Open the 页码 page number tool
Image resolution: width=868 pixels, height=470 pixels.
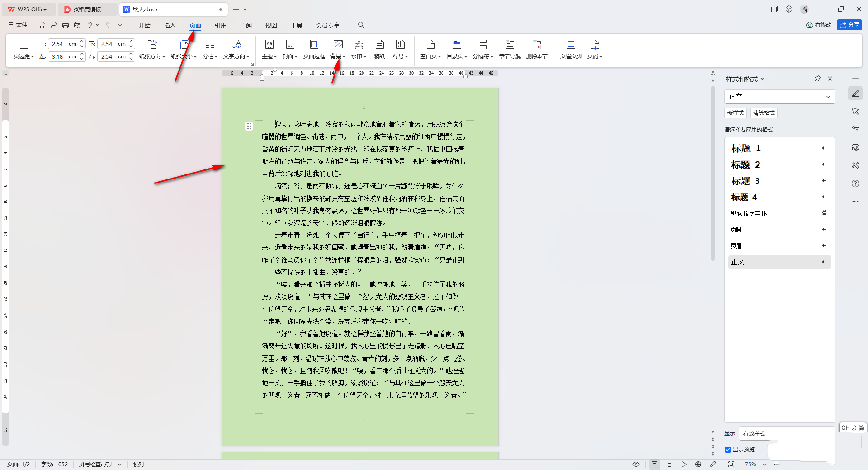click(x=594, y=49)
